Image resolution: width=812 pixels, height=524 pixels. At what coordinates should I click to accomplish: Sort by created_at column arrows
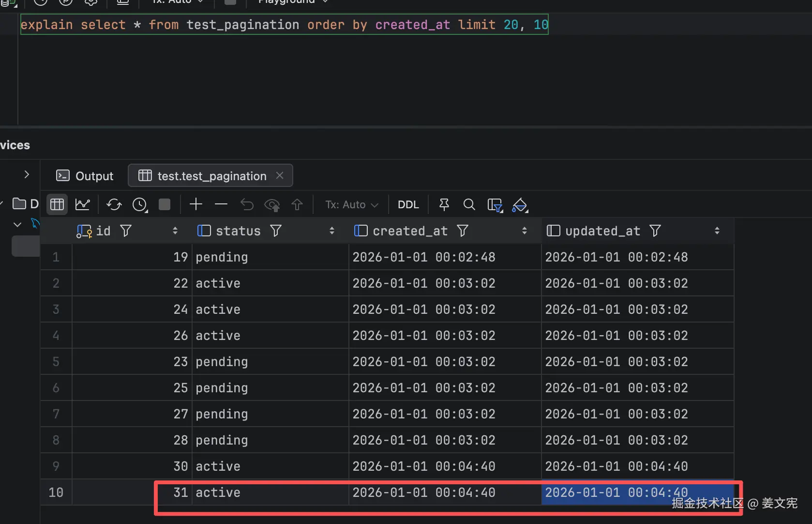click(x=525, y=231)
